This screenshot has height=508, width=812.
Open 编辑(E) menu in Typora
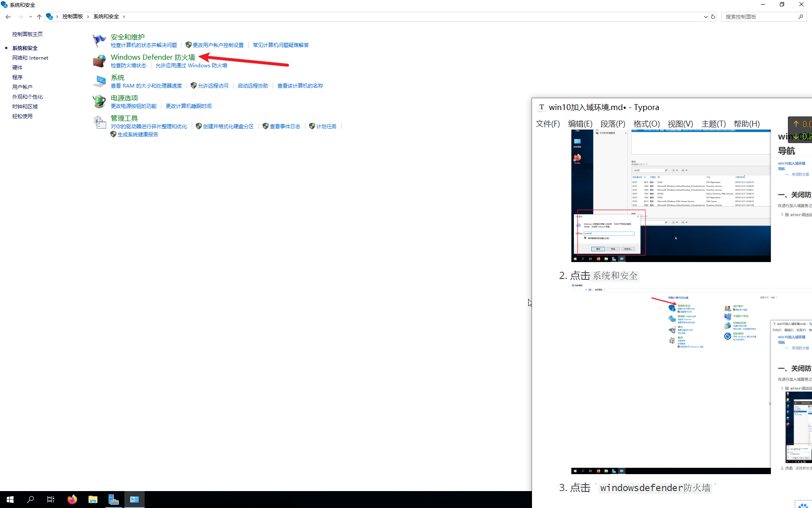tap(580, 124)
